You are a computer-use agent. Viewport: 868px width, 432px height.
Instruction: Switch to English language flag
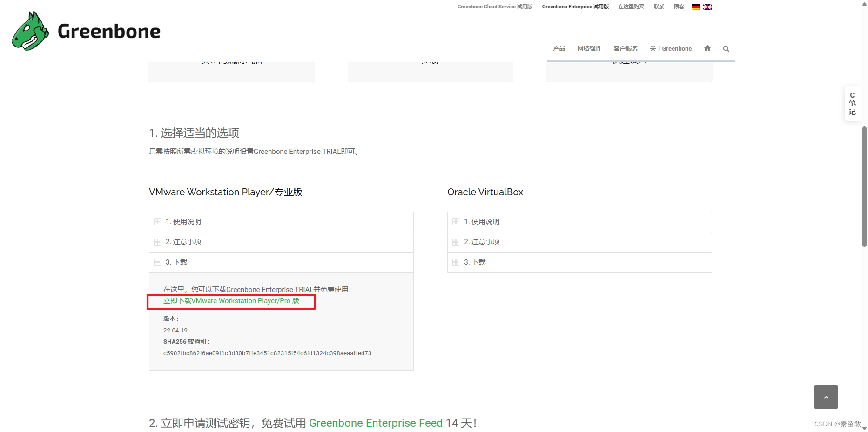pos(707,7)
